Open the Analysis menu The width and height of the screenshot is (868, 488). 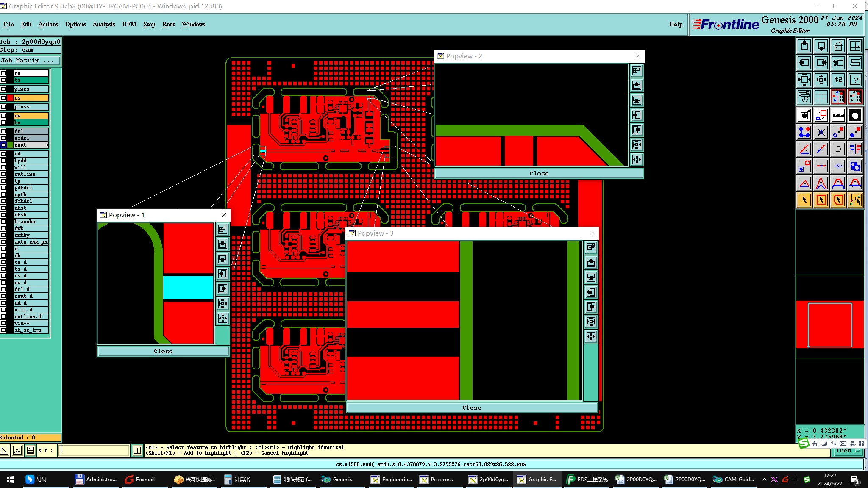[103, 24]
